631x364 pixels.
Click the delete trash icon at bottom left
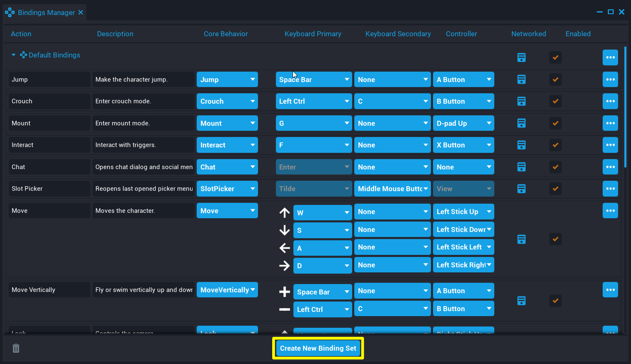click(16, 348)
